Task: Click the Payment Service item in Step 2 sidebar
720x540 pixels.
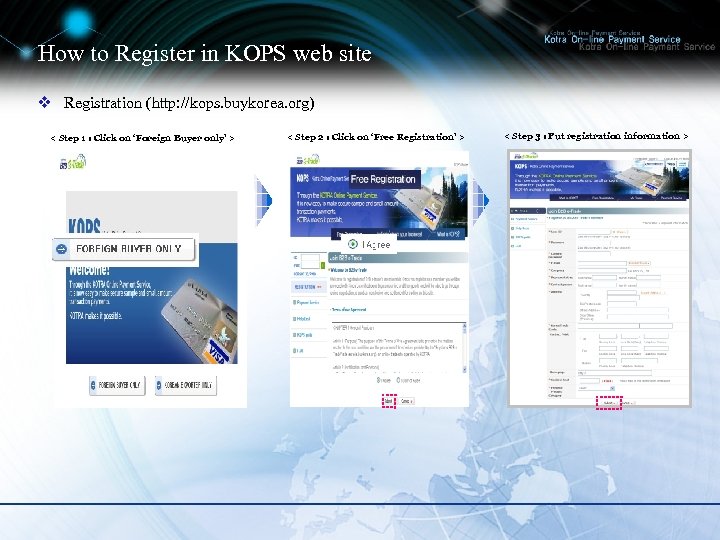Action: 306,303
